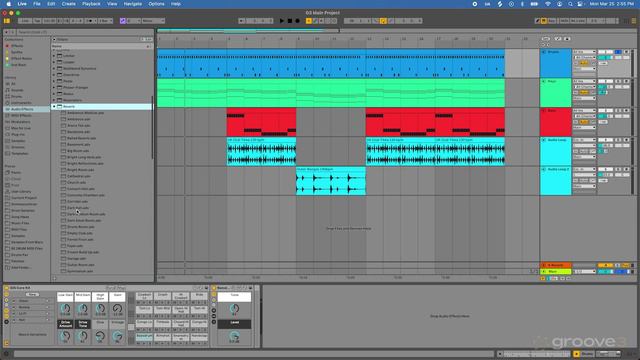Open the Minor scale name dropdown
This screenshot has height=360, width=640.
153,21
